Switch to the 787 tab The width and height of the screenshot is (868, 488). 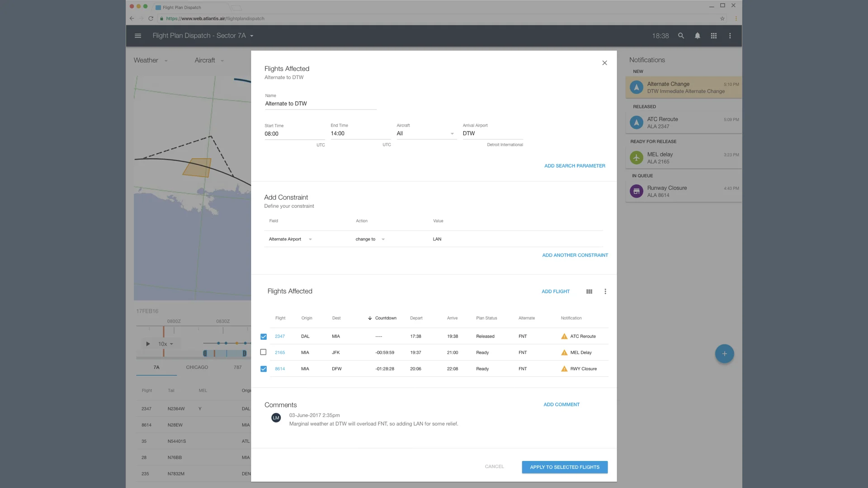tap(237, 367)
